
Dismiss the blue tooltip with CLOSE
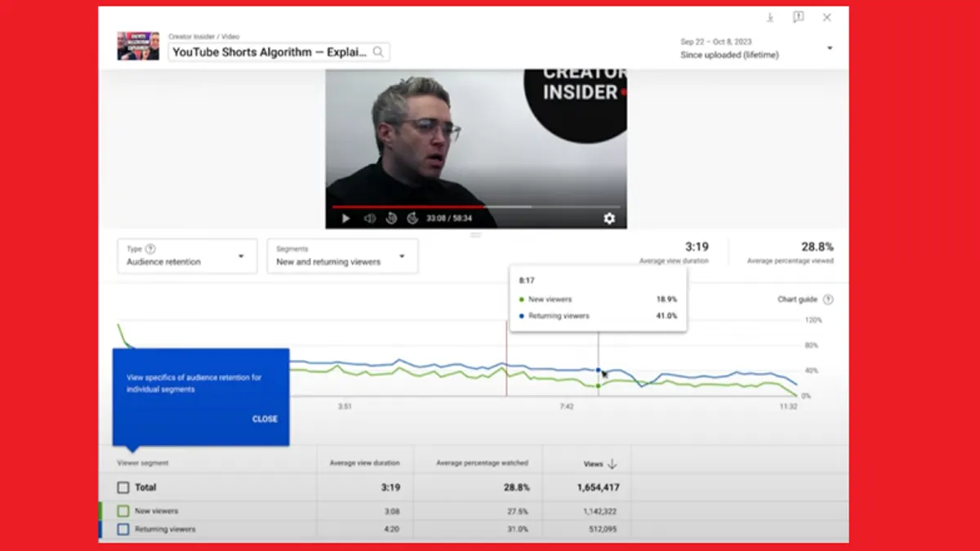pos(265,419)
